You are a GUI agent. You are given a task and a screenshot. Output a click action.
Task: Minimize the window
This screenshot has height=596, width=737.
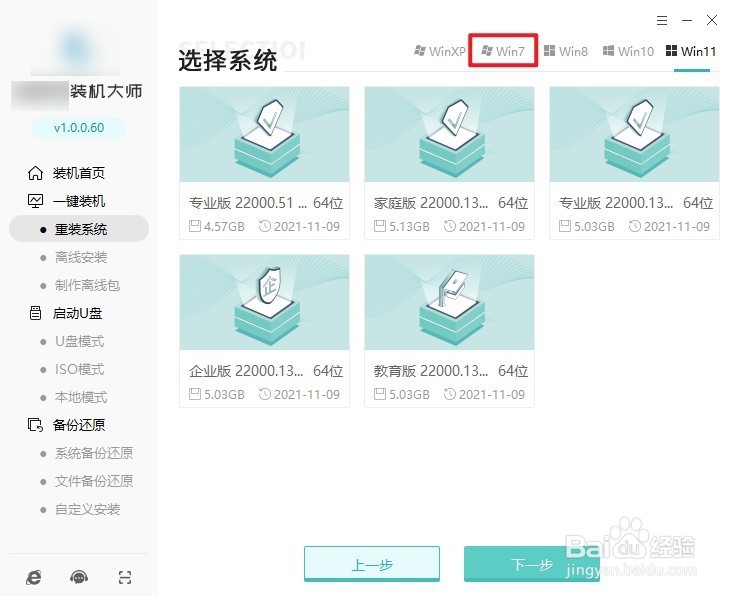coord(687,20)
